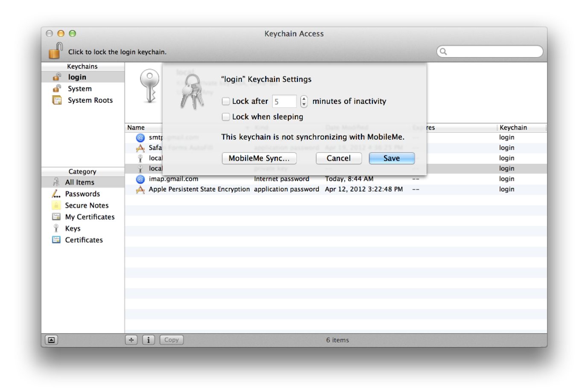The width and height of the screenshot is (588, 388).
Task: Enable the Lock when sleeping checkbox
Action: click(x=225, y=117)
